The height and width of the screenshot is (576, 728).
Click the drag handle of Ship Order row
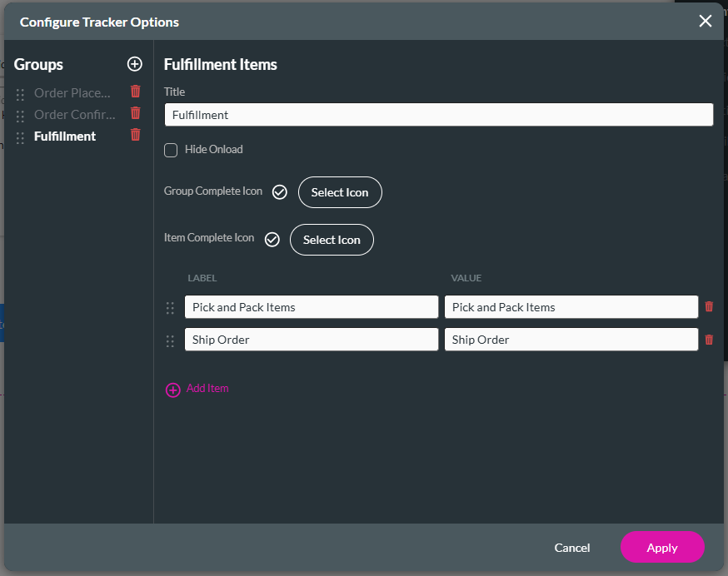point(170,340)
